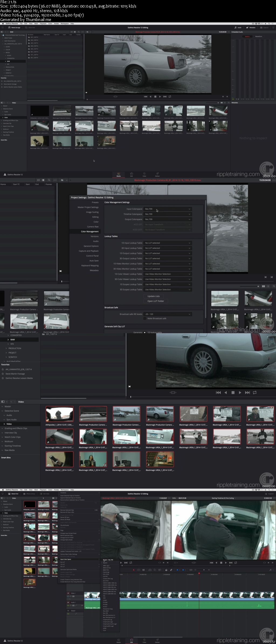The height and width of the screenshot is (644, 276).
Task: Select Camera Raw in Project Settings sidebar
Action: pos(93,227)
